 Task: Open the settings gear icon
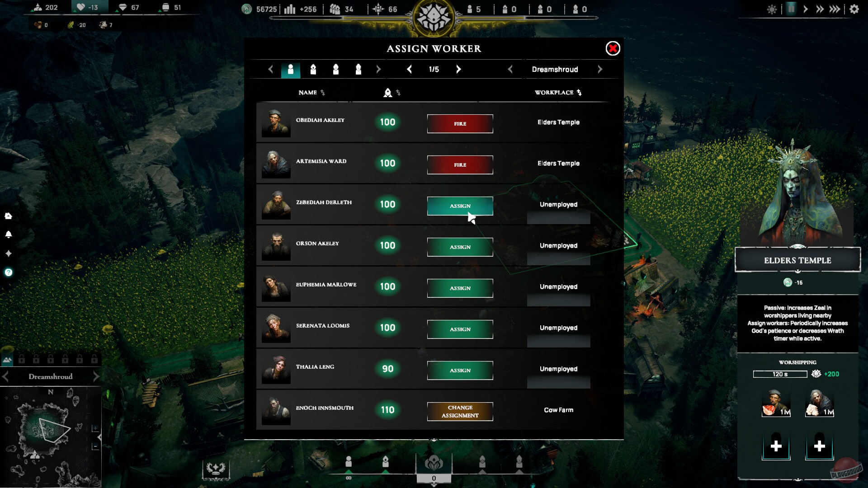(854, 9)
